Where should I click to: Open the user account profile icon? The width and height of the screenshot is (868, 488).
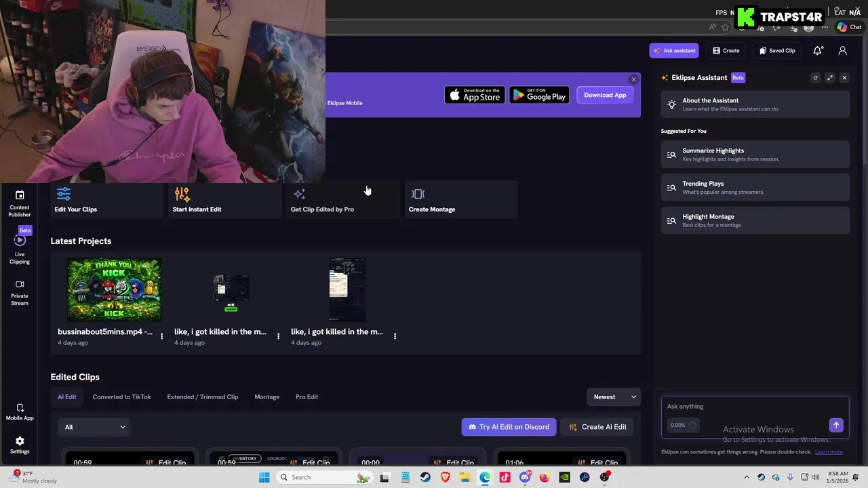[842, 50]
